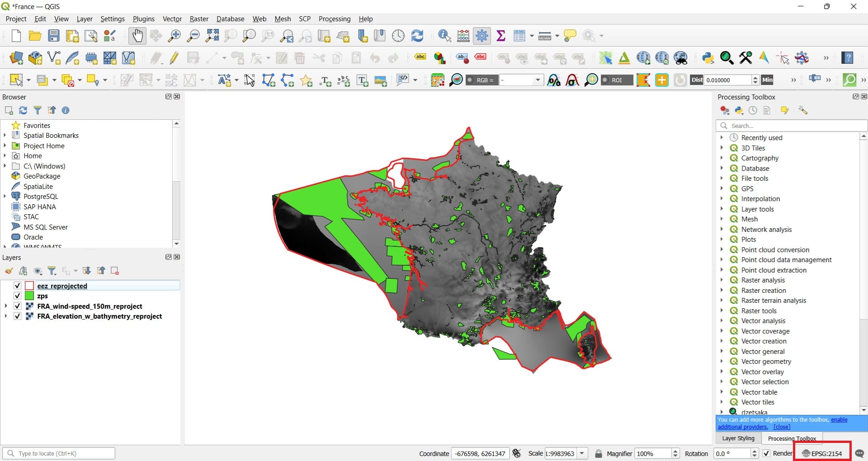The height and width of the screenshot is (461, 868).
Task: Click the Zoom Full extent icon
Action: click(x=212, y=36)
